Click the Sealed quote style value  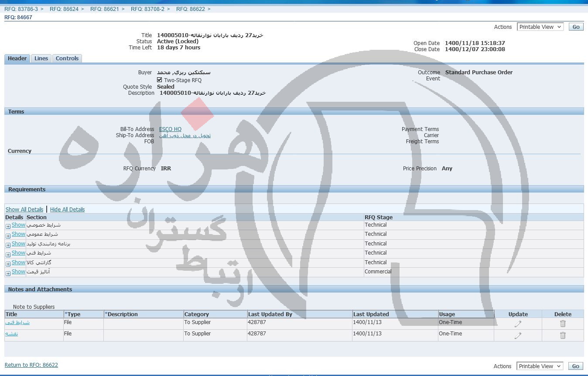pos(166,87)
